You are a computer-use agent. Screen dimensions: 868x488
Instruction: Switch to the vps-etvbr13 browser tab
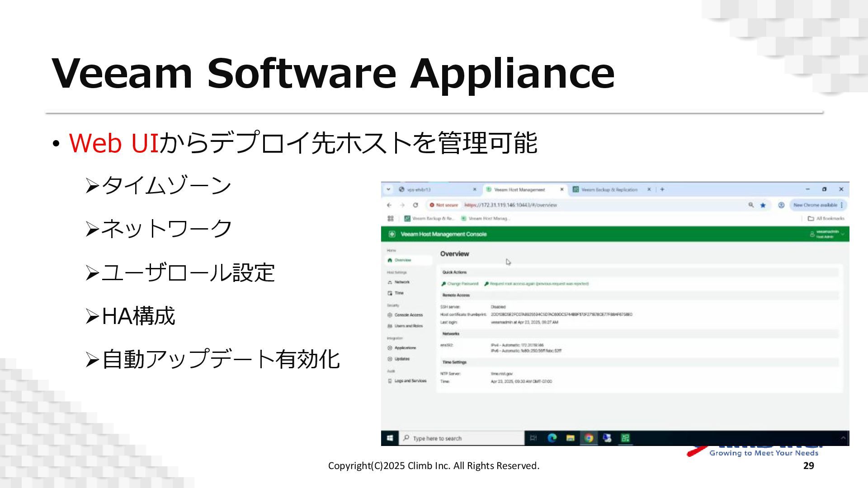tap(419, 190)
